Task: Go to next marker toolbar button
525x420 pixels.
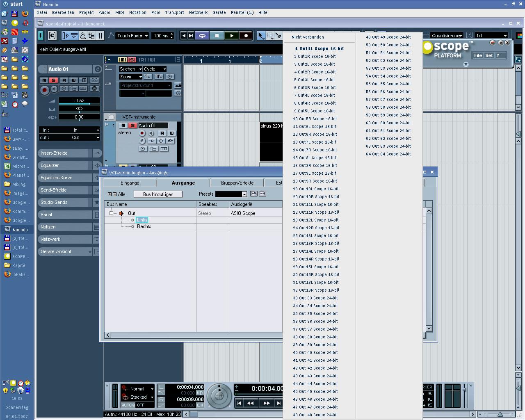Action: click(x=191, y=36)
